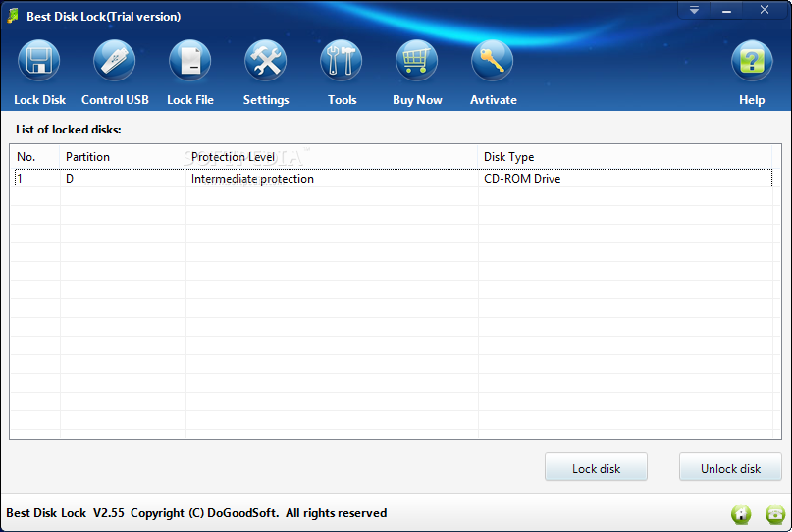792x532 pixels.
Task: Sort by the Disk Type column header
Action: coord(625,157)
